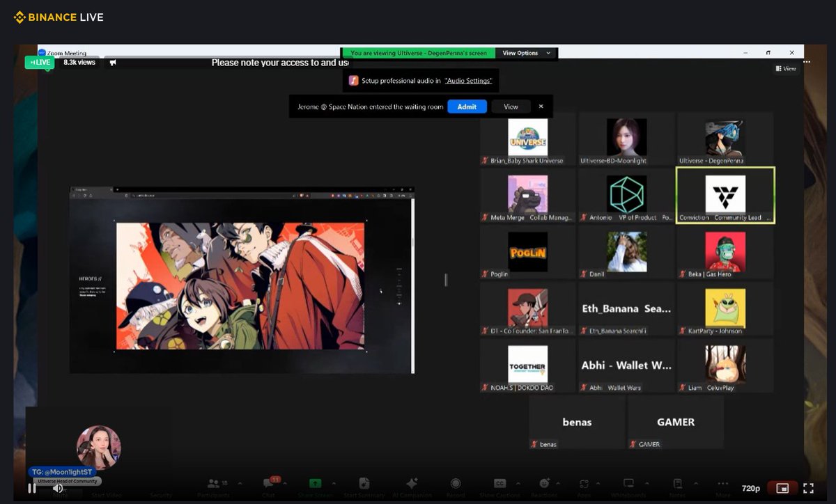Select the Liam CeluvPlay tile
836x504 pixels.
click(x=725, y=365)
